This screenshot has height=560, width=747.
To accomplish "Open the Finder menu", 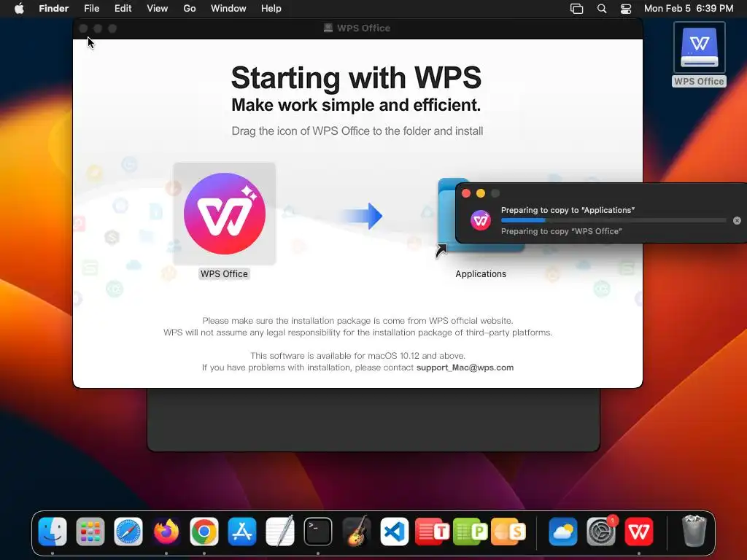I will [x=54, y=9].
